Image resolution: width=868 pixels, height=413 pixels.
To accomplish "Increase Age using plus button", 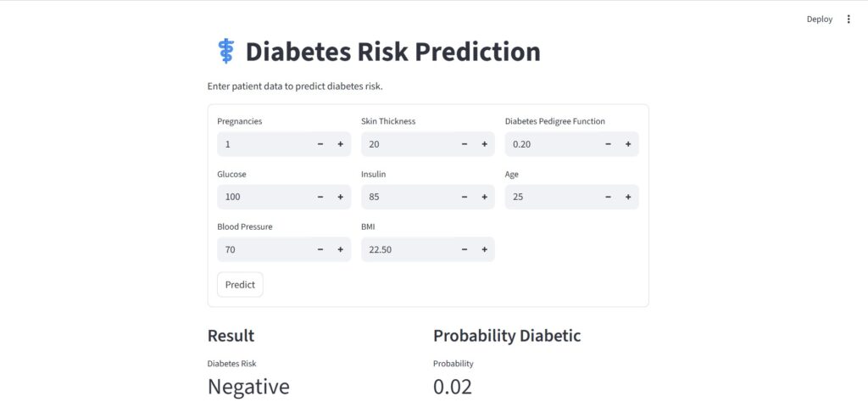I will tap(629, 197).
